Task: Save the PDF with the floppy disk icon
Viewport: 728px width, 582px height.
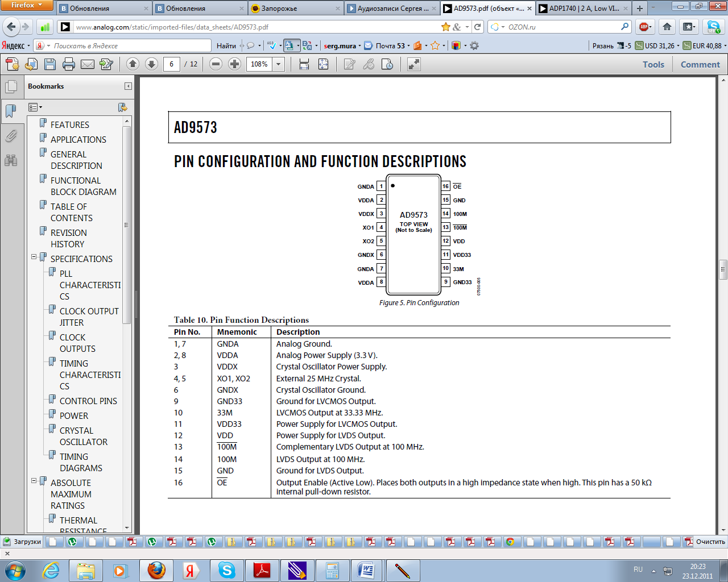Action: 50,64
